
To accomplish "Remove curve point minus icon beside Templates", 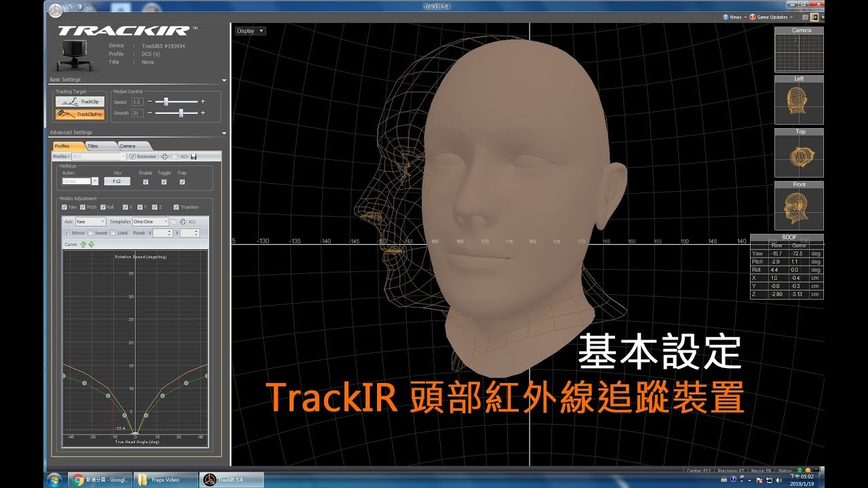I will 193,222.
